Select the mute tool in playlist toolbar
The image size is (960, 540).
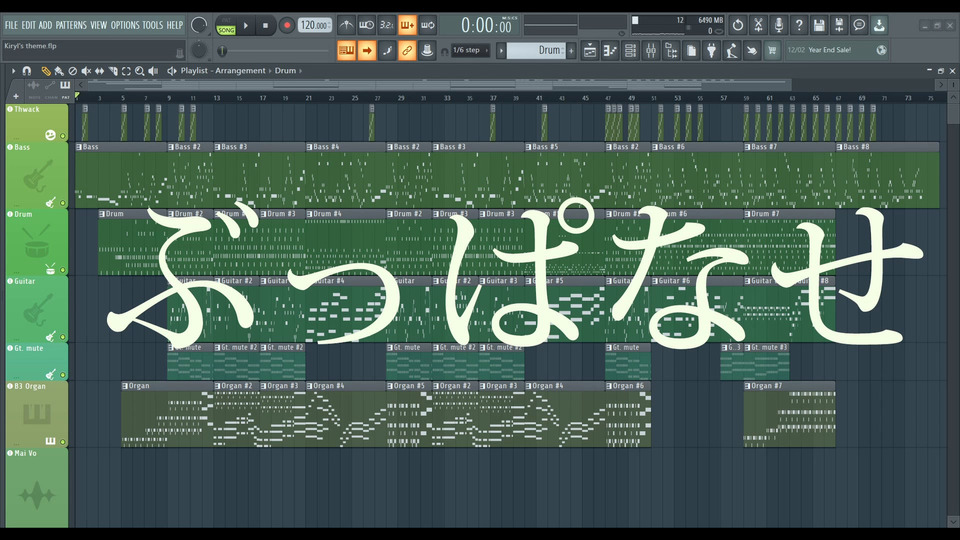tap(86, 71)
